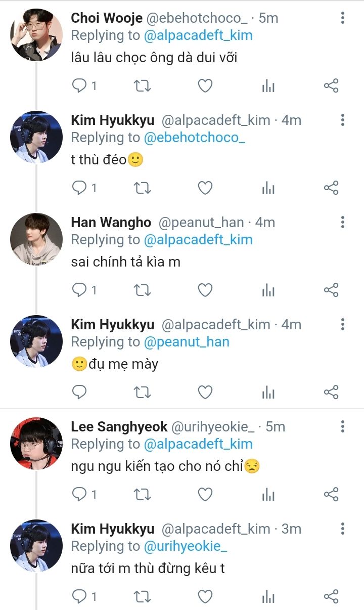Open more options menu on Han Wangho's tweet
The height and width of the screenshot is (610, 364).
pyautogui.click(x=343, y=223)
